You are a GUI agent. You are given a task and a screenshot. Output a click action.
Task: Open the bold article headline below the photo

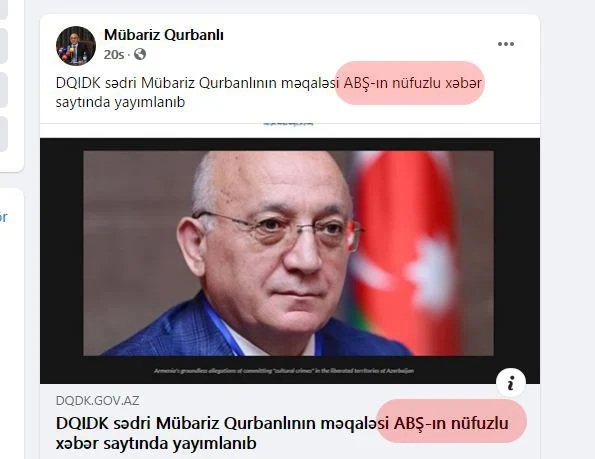(282, 433)
